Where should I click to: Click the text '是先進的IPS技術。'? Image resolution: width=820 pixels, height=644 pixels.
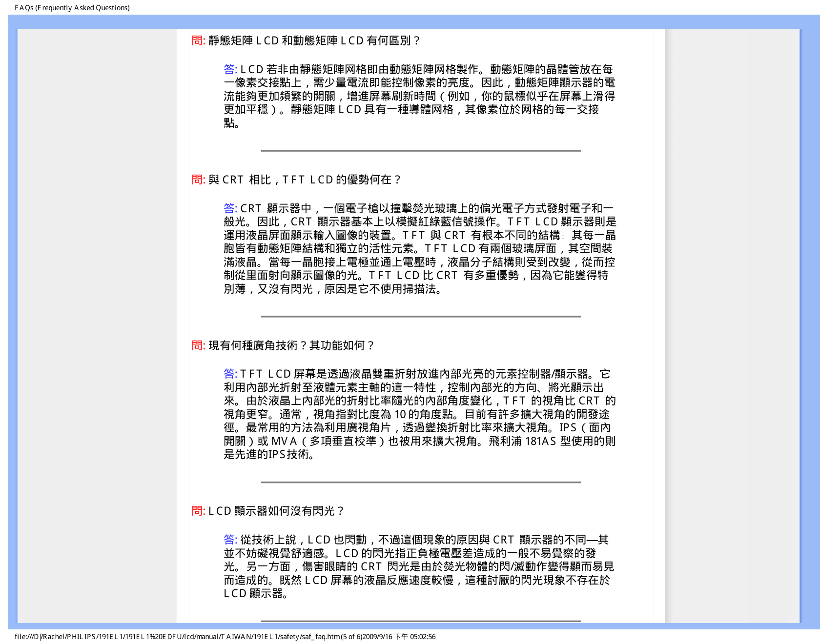[269, 454]
